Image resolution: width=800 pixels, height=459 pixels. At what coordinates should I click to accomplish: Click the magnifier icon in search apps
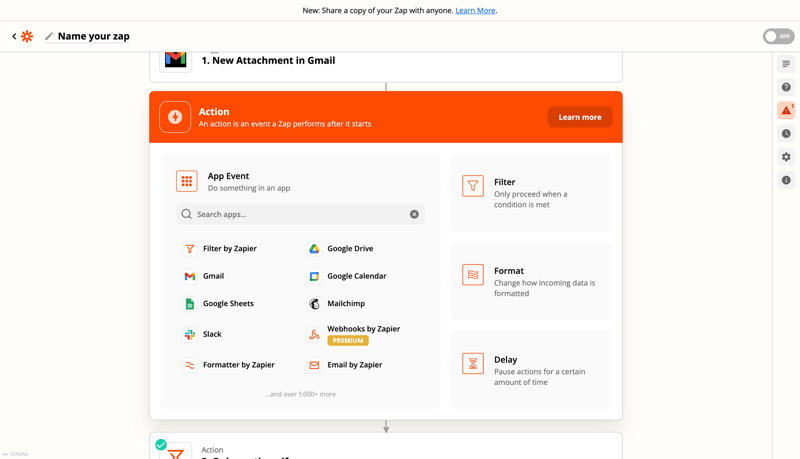pos(187,214)
